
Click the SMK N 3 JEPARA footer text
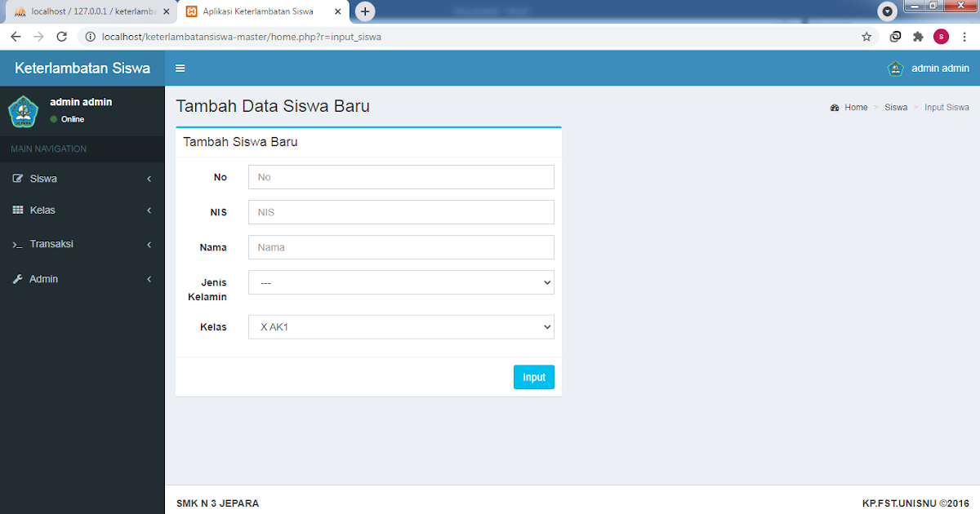point(217,503)
